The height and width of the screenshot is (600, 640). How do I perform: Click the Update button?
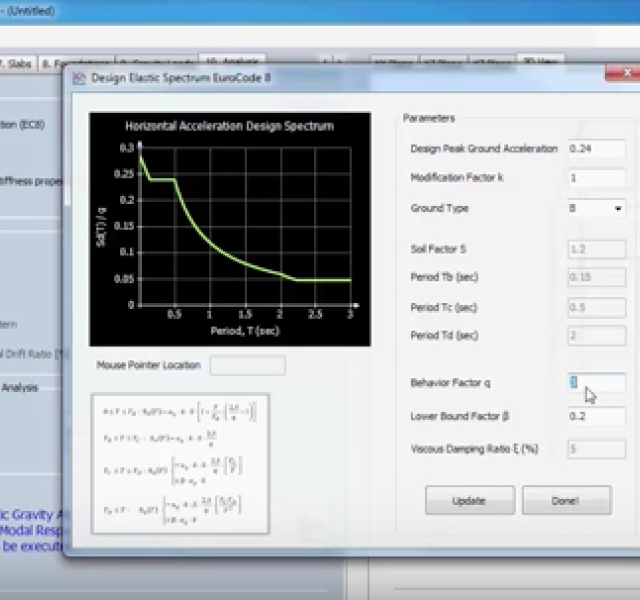[x=469, y=500]
